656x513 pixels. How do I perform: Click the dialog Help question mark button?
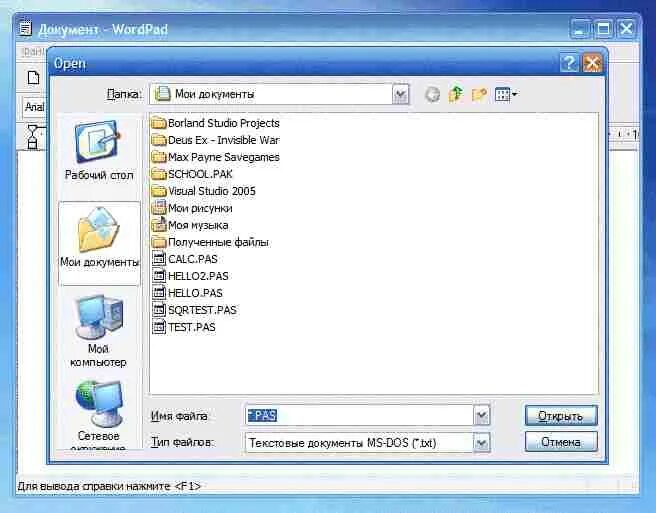pyautogui.click(x=569, y=63)
